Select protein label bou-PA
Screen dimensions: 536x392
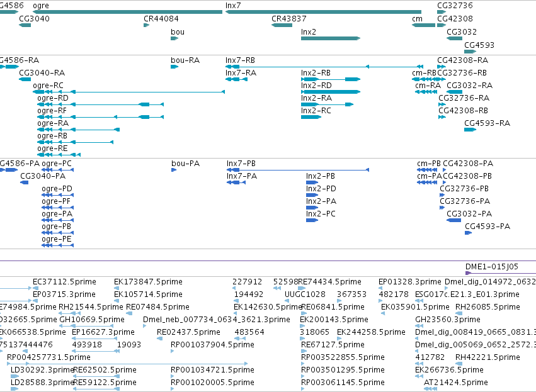(186, 164)
